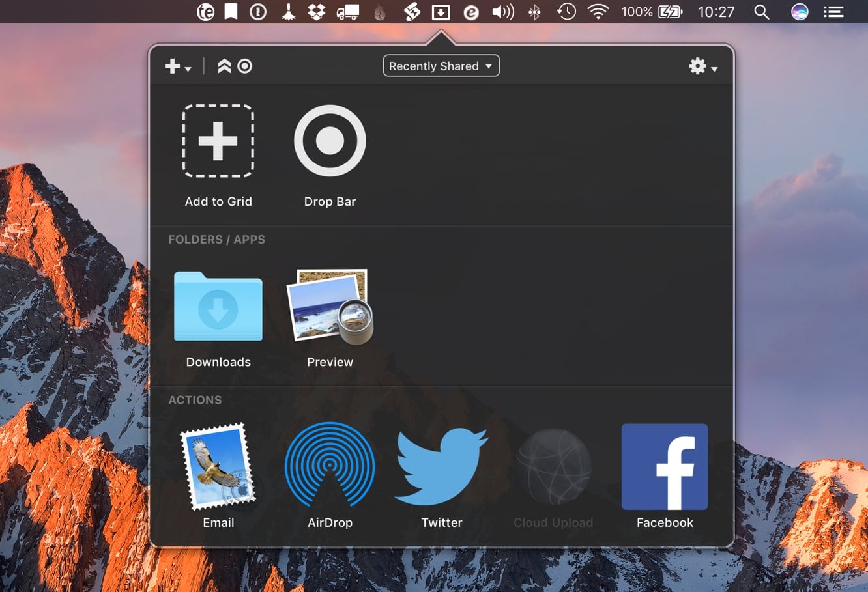
Task: Choose the Email action
Action: (x=218, y=466)
